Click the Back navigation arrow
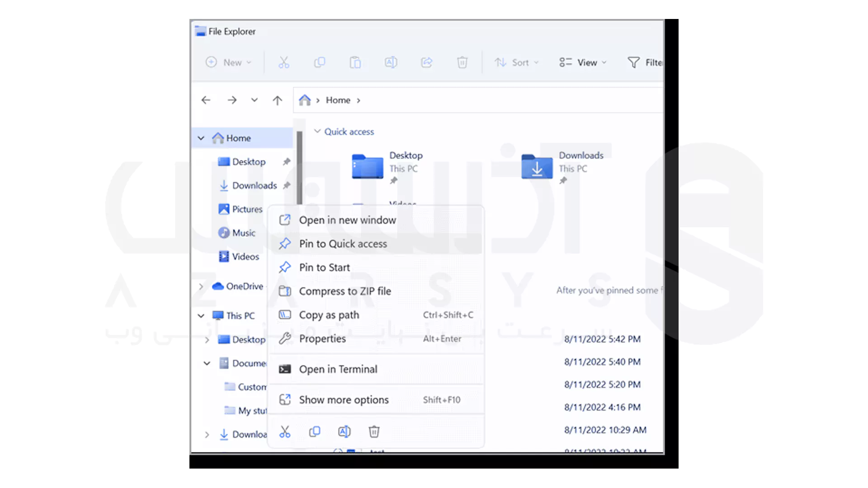 (x=206, y=100)
